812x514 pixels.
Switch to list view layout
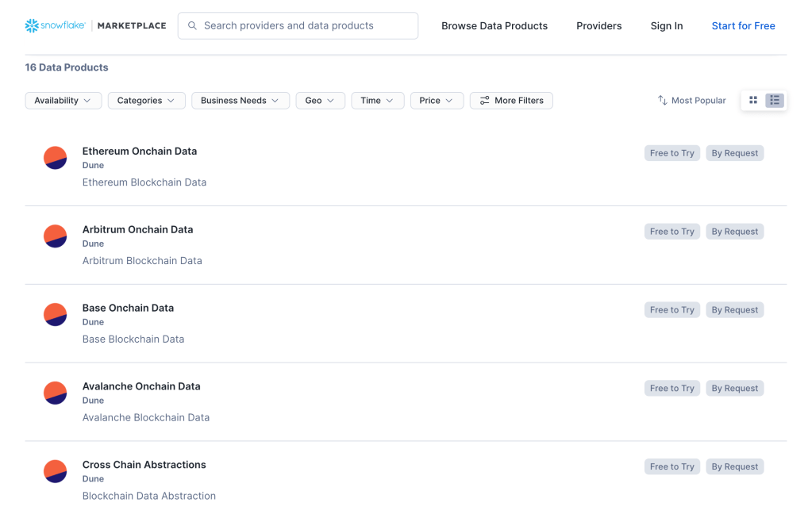774,101
